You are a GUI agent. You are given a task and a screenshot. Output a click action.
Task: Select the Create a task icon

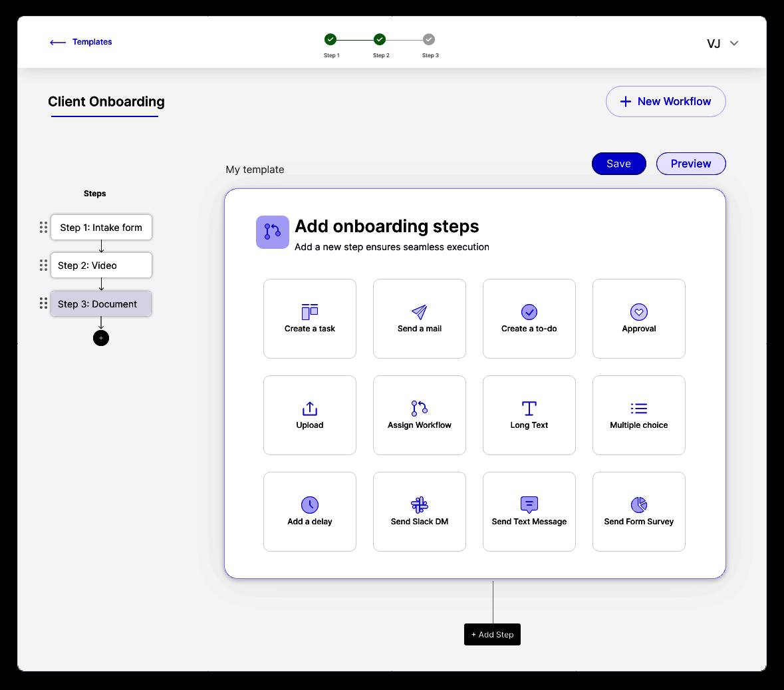tap(309, 311)
